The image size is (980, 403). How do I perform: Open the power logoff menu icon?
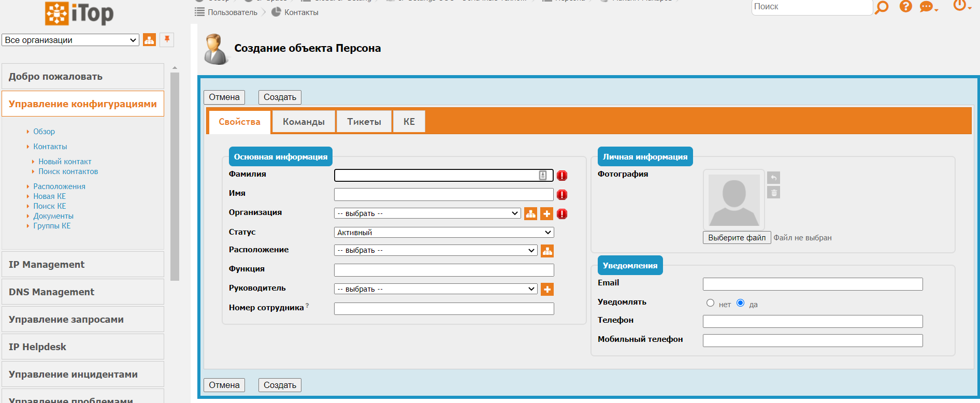coord(961,5)
